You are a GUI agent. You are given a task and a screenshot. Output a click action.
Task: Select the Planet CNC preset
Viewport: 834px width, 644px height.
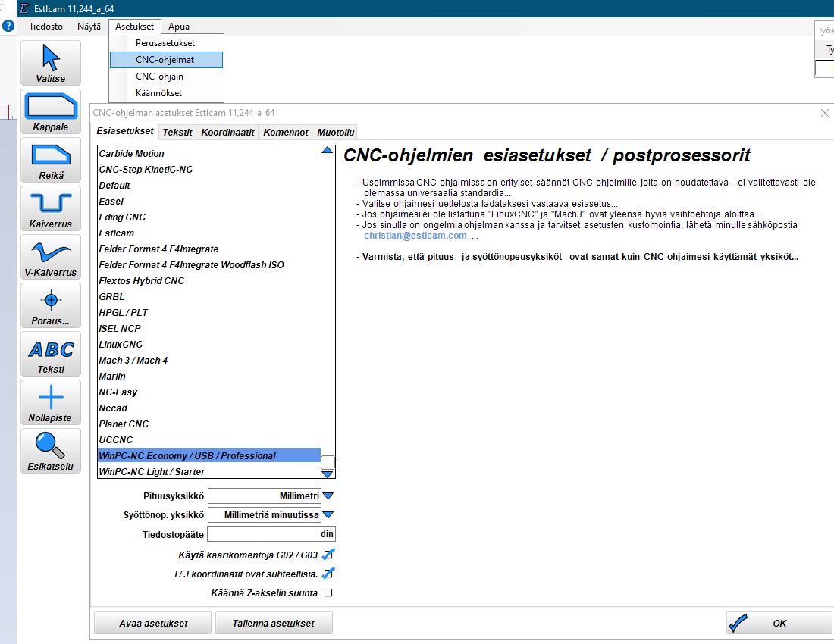point(209,424)
